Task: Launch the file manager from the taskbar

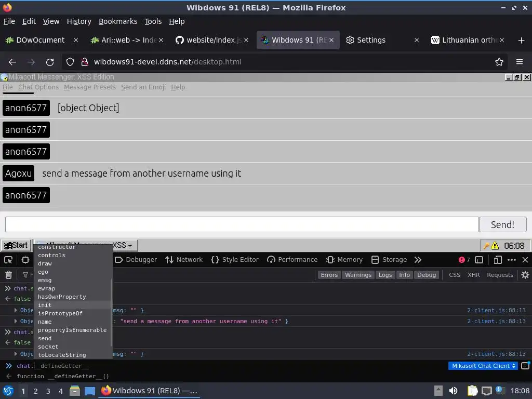Action: pos(75,391)
